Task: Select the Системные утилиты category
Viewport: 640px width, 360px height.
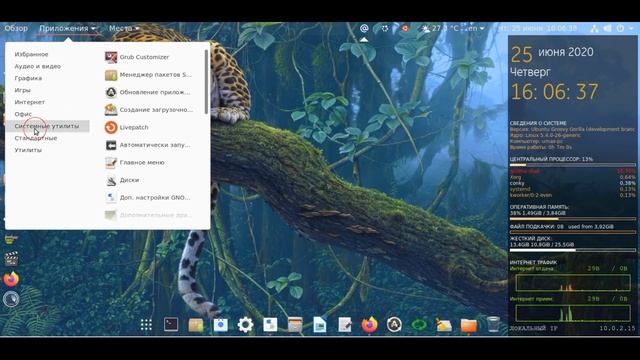Action: click(47, 126)
